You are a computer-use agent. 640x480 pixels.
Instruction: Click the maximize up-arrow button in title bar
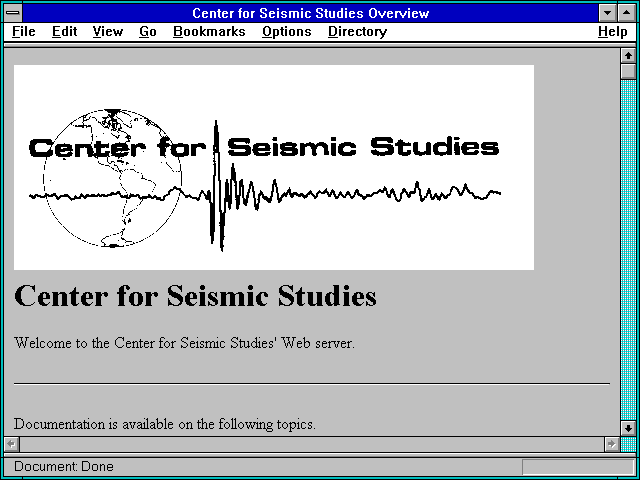627,13
